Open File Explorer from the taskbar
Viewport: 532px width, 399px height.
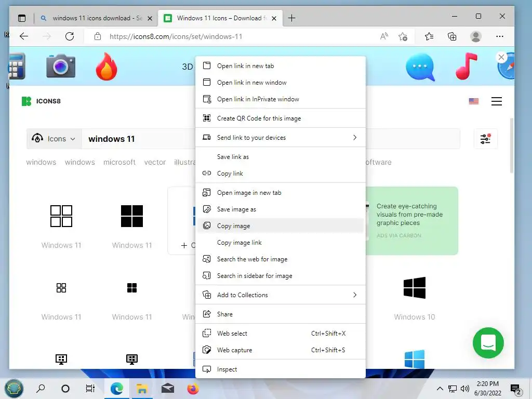[142, 389]
